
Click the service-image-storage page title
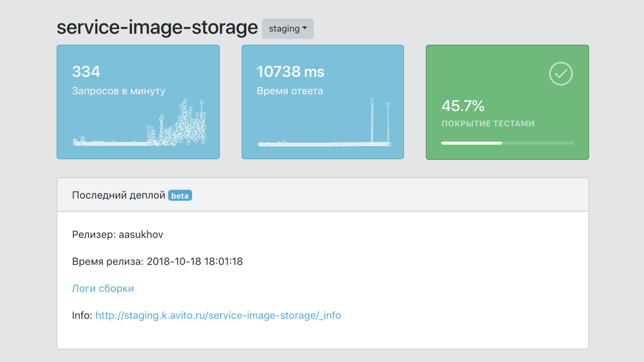157,28
